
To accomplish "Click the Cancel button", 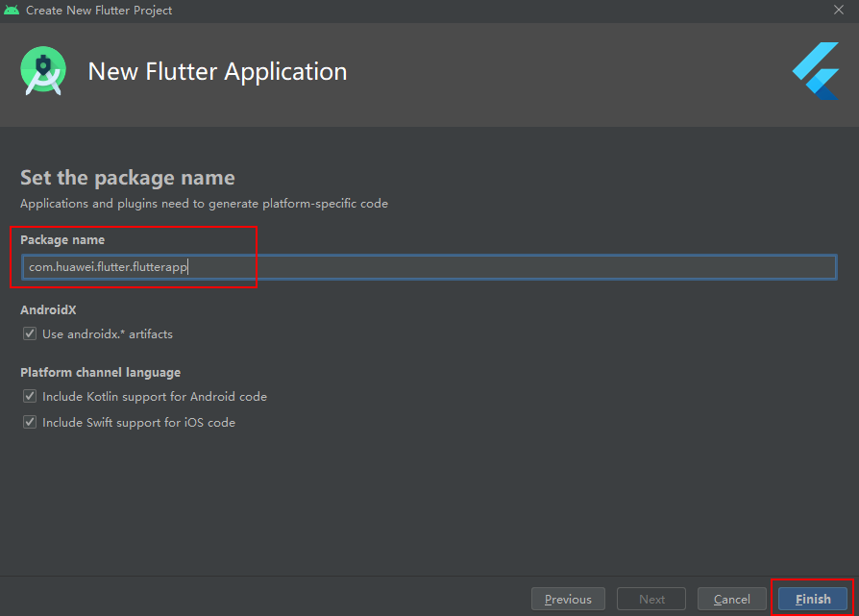I will pyautogui.click(x=731, y=598).
